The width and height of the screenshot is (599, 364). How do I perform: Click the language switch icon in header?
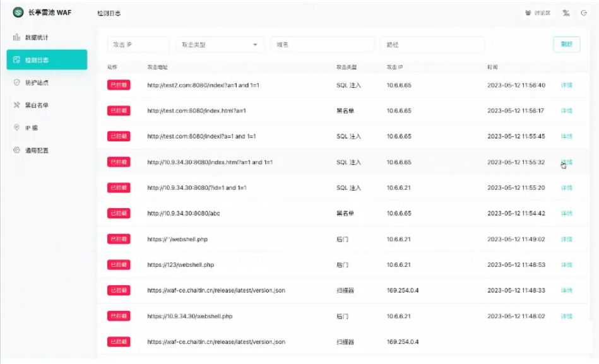pyautogui.click(x=566, y=13)
